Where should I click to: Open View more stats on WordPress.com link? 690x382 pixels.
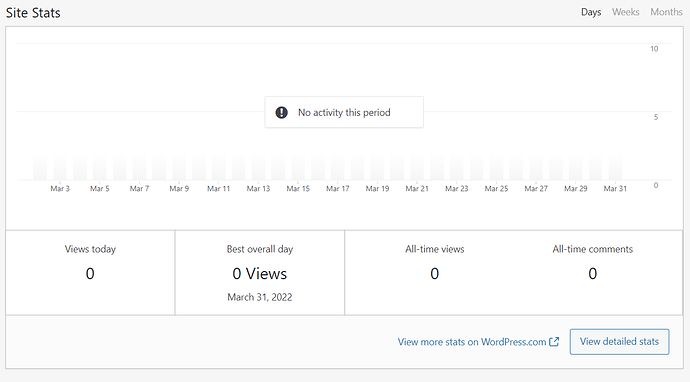pos(478,342)
